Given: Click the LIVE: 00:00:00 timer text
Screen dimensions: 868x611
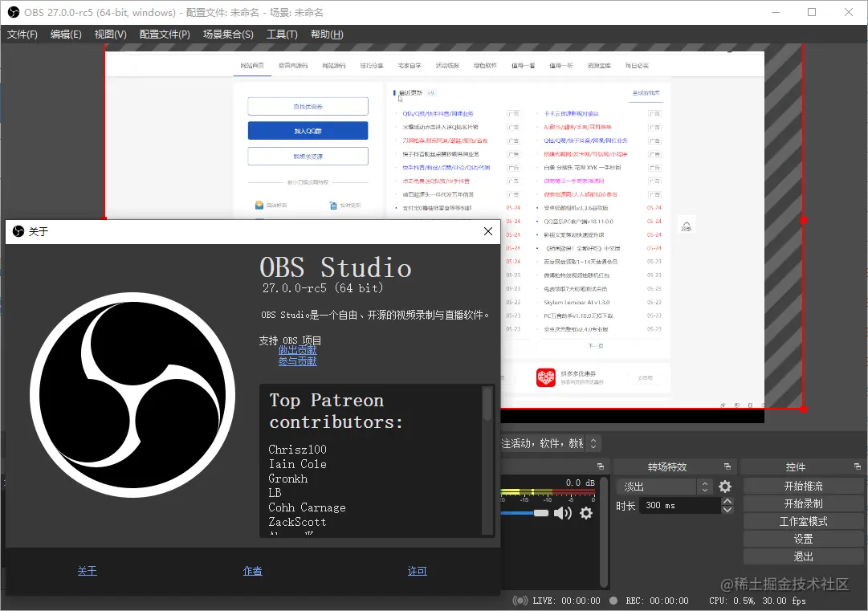Looking at the screenshot, I should pyautogui.click(x=566, y=601).
